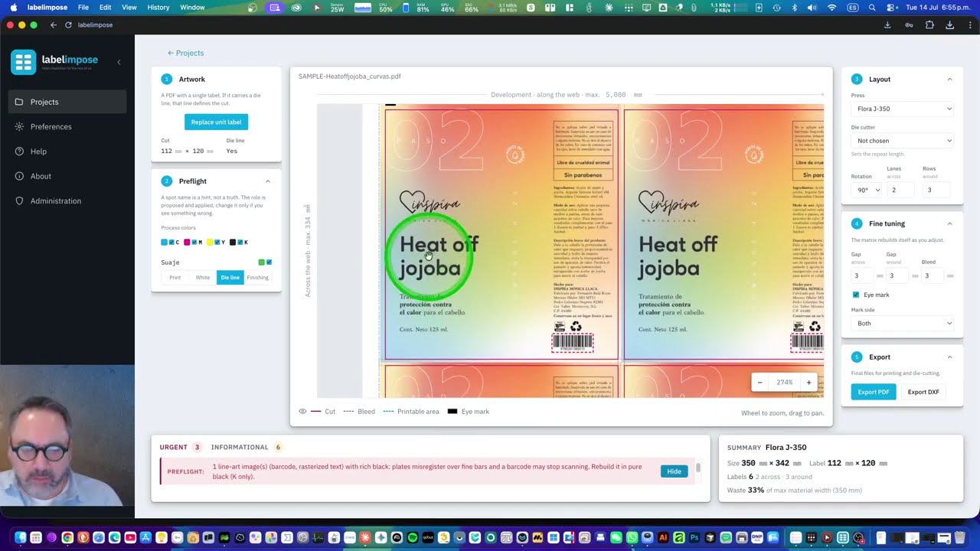Click the Preferences gear icon
Screen dimensions: 980x551
pos(19,126)
